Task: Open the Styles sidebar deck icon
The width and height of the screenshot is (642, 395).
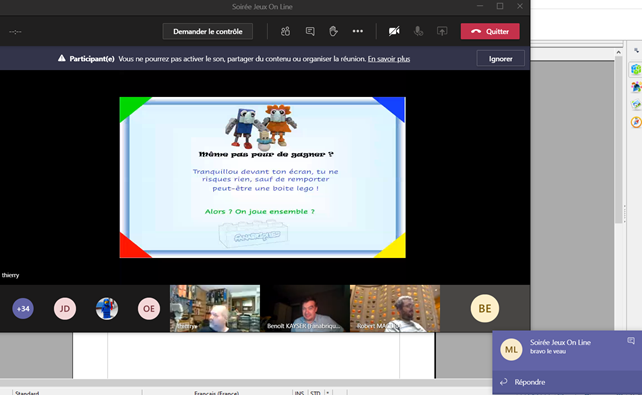Action: (636, 87)
